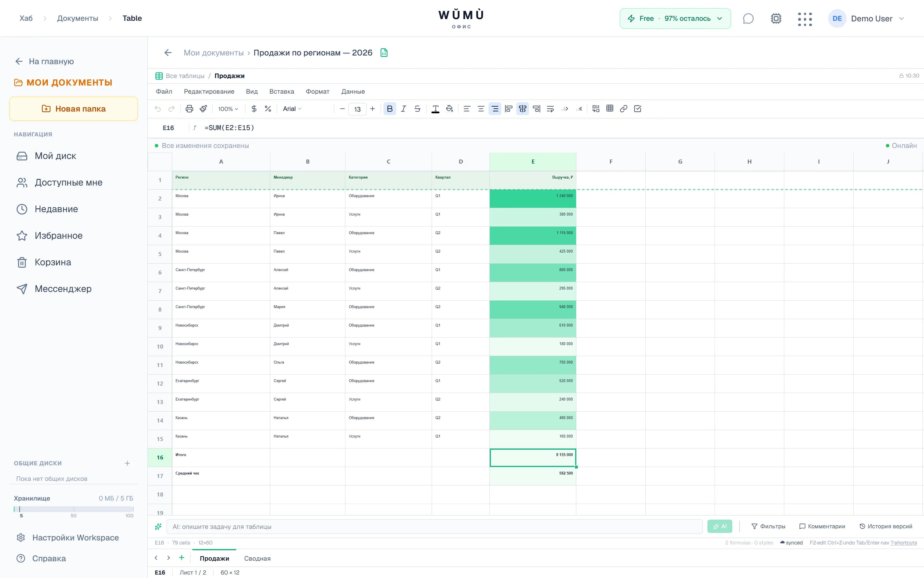This screenshot has width=924, height=578.
Task: Click the AI sparkle icon left of prompt field
Action: 158,527
